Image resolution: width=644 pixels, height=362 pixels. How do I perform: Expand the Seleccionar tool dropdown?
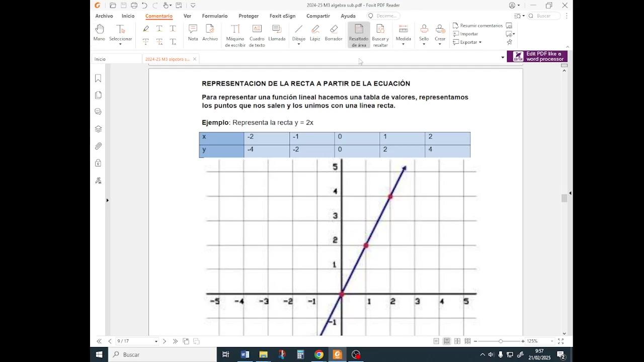[x=120, y=44]
